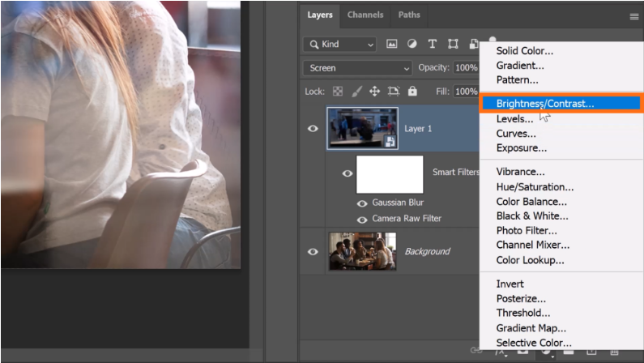The width and height of the screenshot is (644, 363).
Task: Hide Layer 1 using its eye icon
Action: click(313, 128)
